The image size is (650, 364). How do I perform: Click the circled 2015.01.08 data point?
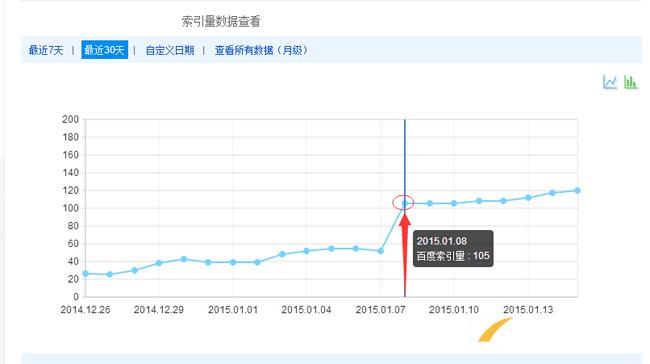click(405, 203)
